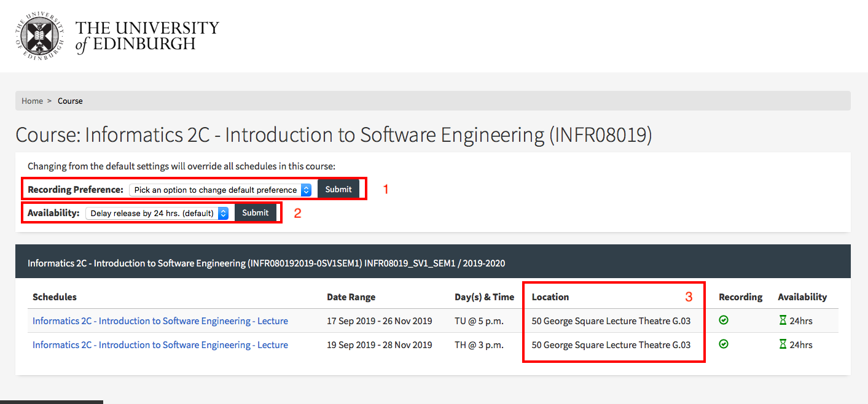This screenshot has height=404, width=868.
Task: Click the University of Edinburgh crest logo
Action: pyautogui.click(x=39, y=37)
